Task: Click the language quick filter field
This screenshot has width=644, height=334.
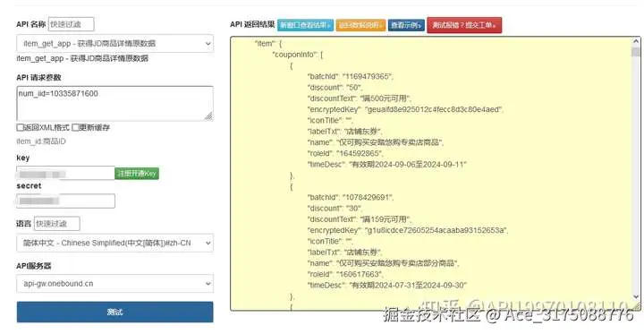Action: [x=57, y=224]
